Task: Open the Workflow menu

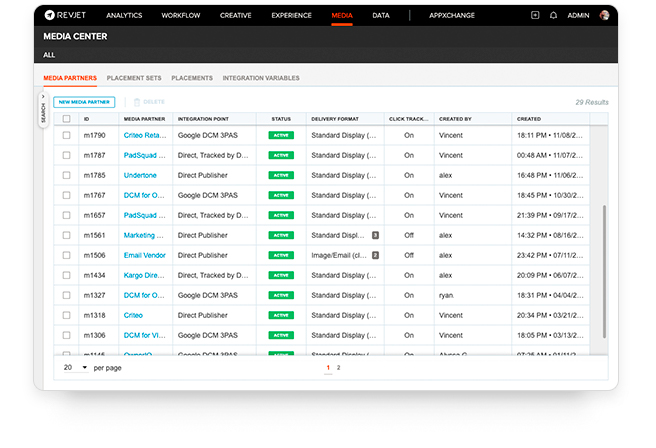Action: click(181, 15)
